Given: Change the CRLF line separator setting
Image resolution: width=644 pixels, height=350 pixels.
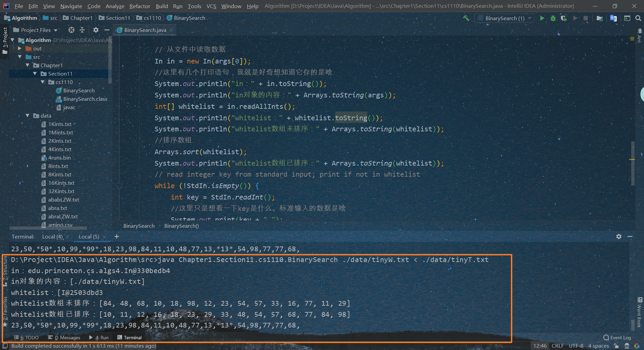Looking at the screenshot, I should click(x=557, y=346).
